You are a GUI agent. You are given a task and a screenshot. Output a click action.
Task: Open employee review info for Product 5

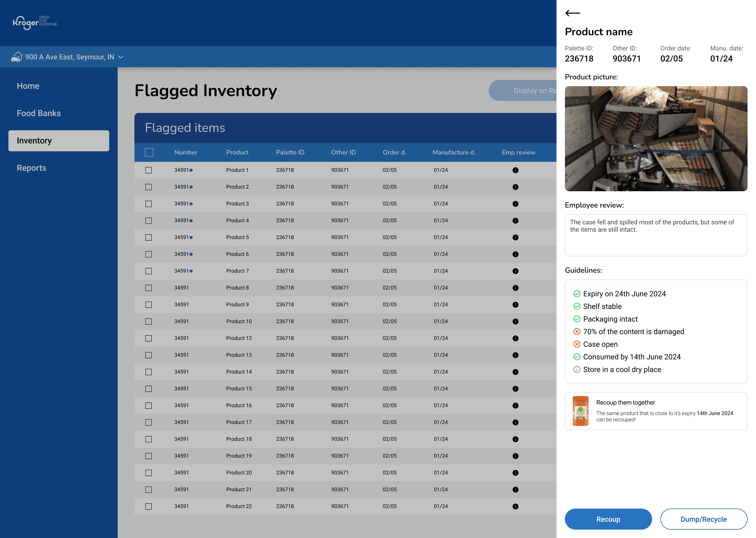515,237
